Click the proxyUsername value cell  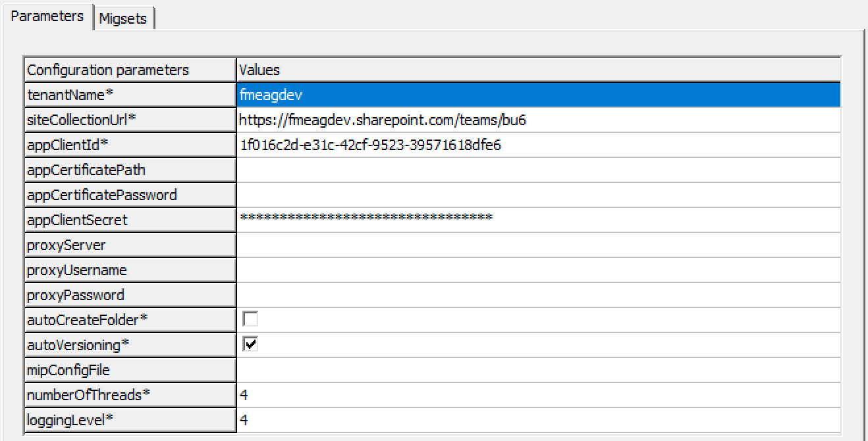click(x=537, y=270)
